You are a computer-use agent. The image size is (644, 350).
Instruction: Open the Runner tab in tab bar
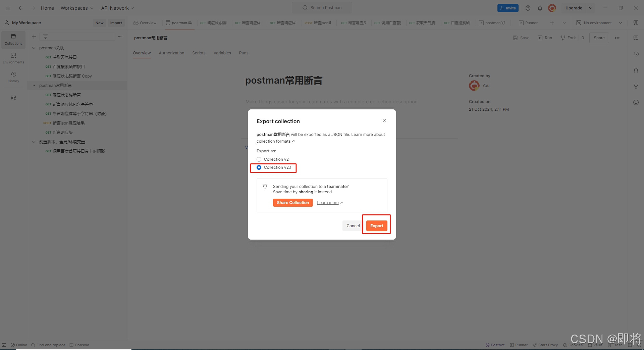coord(528,23)
